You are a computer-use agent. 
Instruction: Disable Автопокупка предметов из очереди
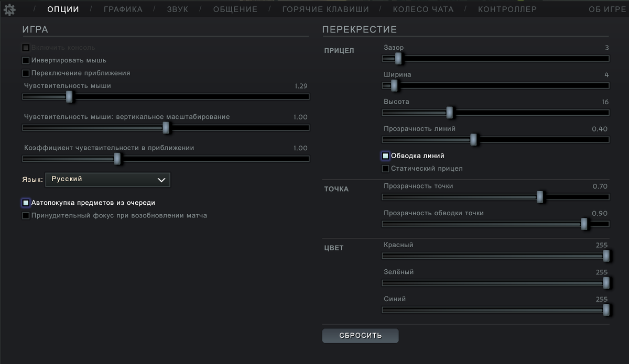pos(26,203)
